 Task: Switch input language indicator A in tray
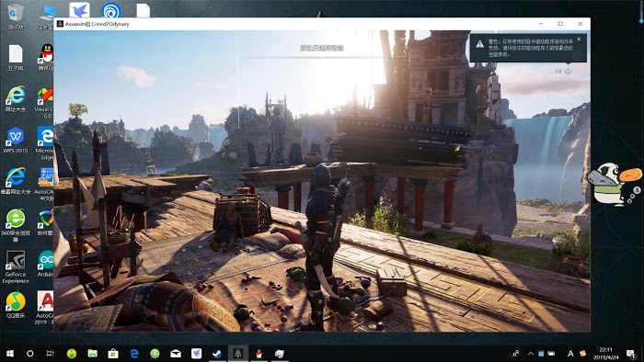[570, 354]
